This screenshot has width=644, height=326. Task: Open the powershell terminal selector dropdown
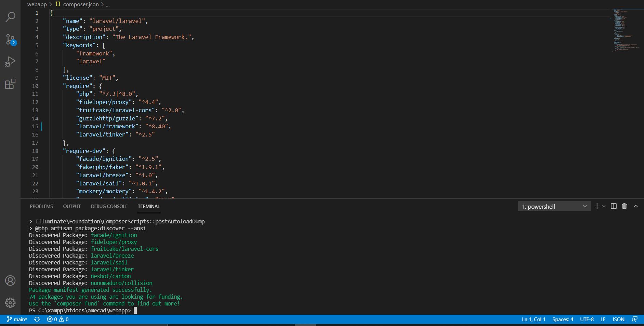(x=554, y=206)
